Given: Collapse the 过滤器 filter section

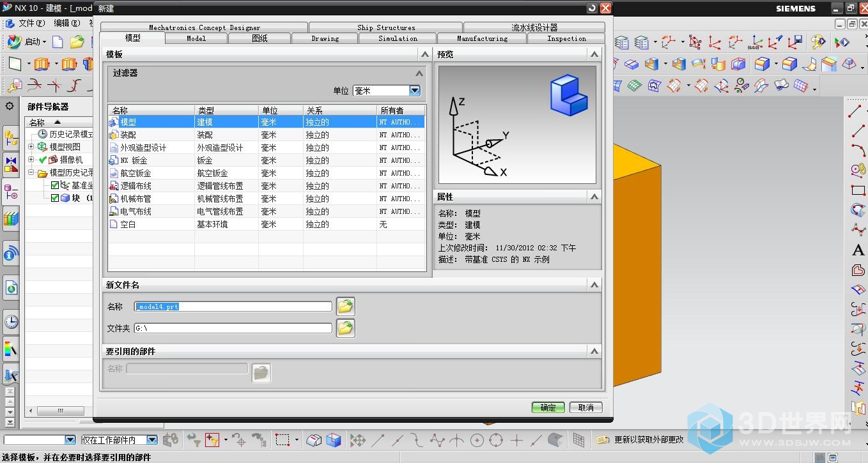Looking at the screenshot, I should click(x=419, y=73).
